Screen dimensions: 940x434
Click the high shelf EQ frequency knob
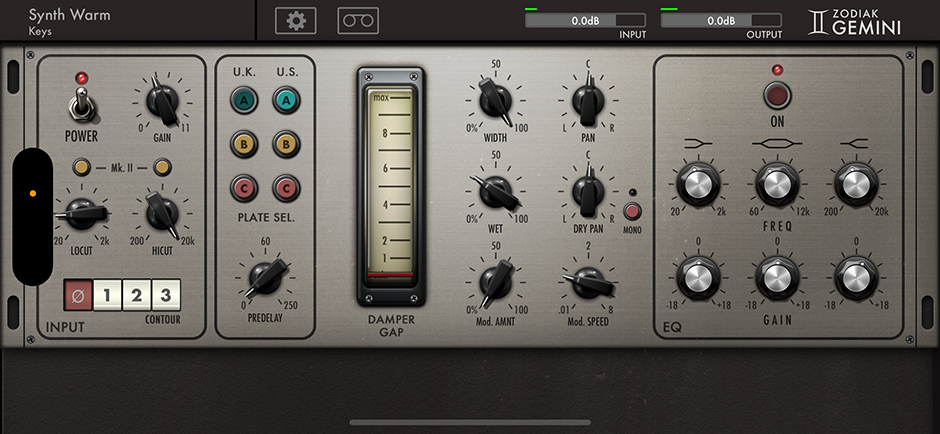coord(853,184)
